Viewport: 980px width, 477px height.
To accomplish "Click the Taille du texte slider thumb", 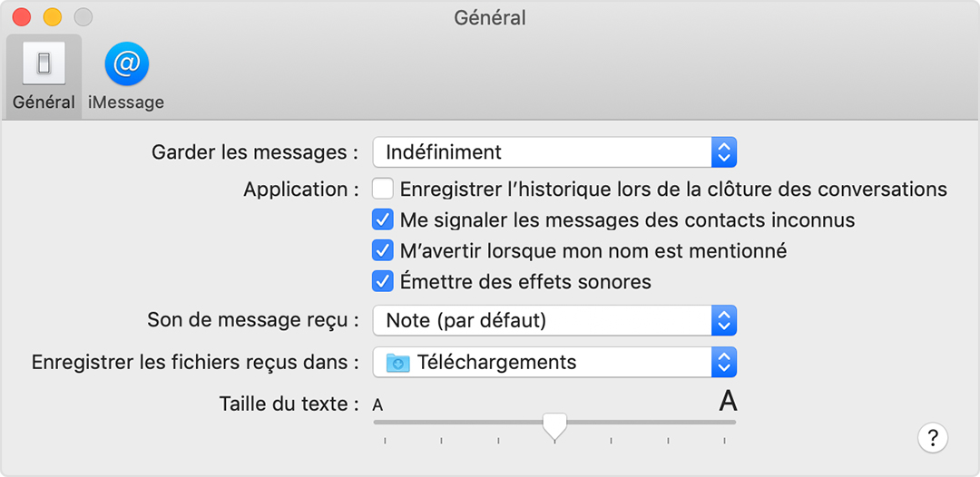I will [554, 424].
